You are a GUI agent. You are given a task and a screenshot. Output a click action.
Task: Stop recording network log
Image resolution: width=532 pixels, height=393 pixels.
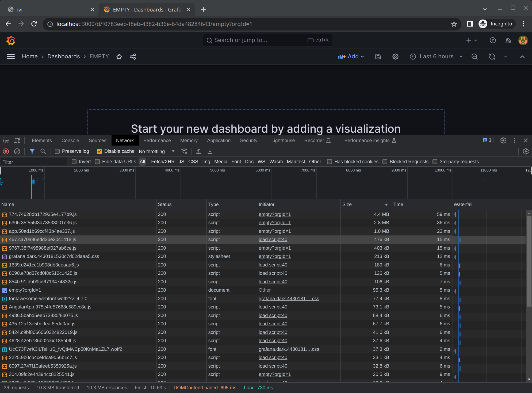(6, 151)
